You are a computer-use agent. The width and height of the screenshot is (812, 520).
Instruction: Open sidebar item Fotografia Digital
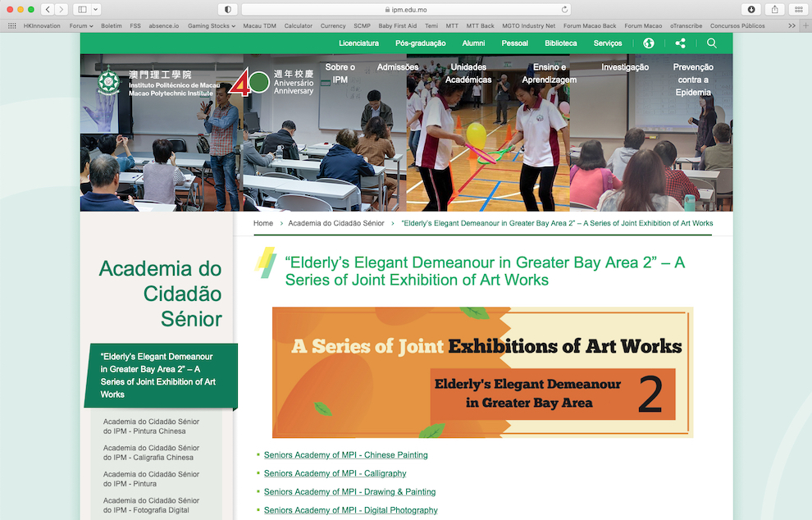coord(151,505)
